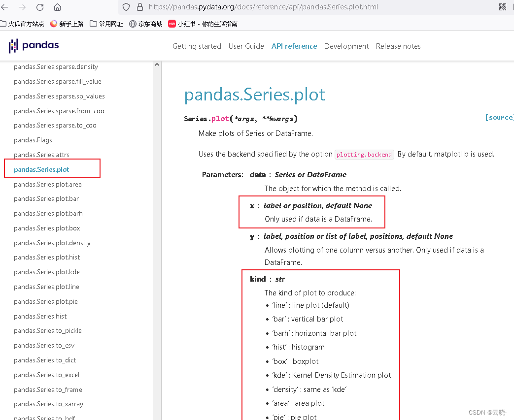Open pandas.Series.plot.pie in sidebar

46,302
